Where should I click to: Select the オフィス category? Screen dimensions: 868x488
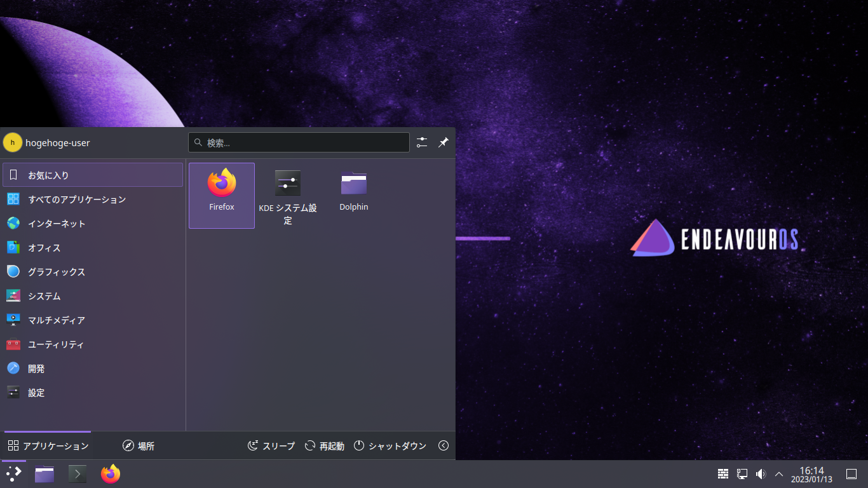click(x=93, y=247)
